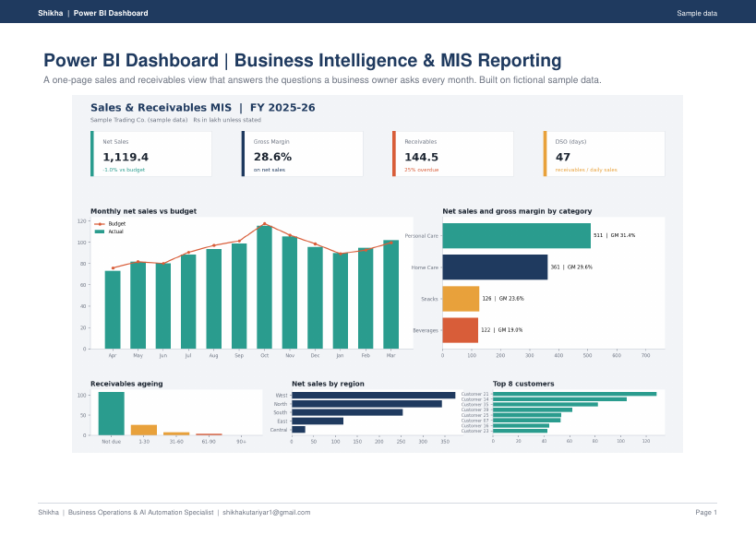
Task: Click the Central region bar
Action: coord(298,430)
